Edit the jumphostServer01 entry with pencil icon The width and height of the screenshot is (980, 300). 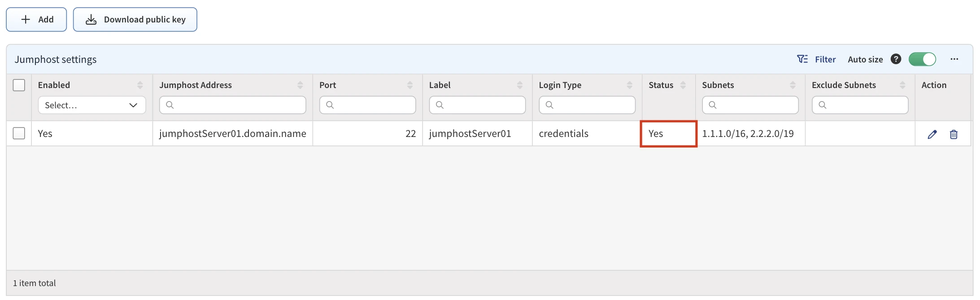[932, 134]
